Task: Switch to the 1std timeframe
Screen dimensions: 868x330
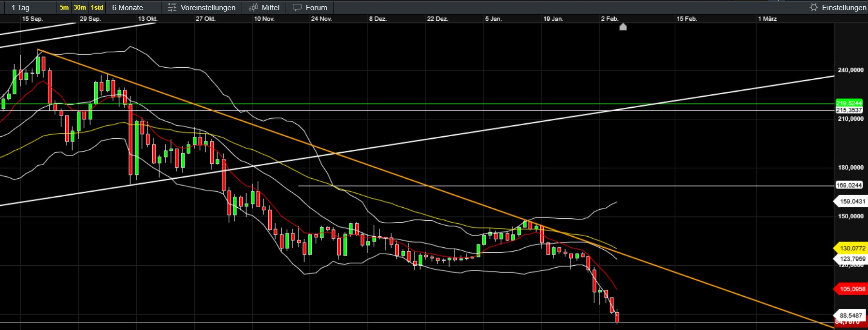Action: tap(97, 7)
